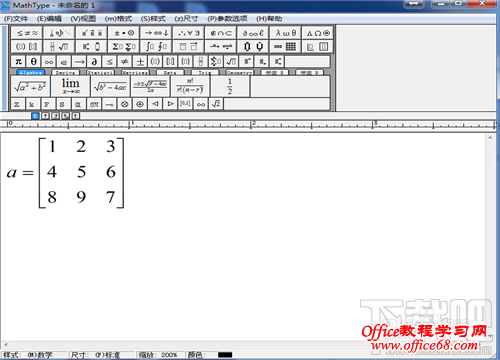The image size is (500, 360).
Task: Open the spaces and ellipses palette
Action: tap(60, 33)
